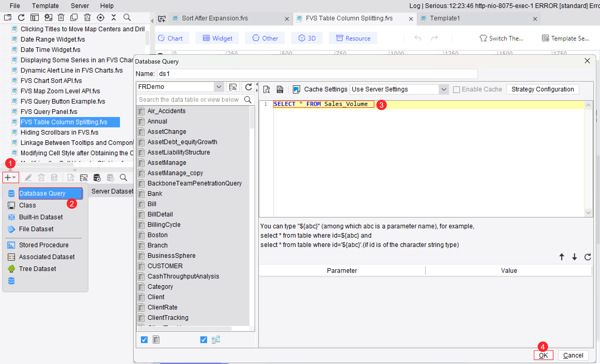Open the File menu
Viewport: 600px width, 364px height.
tap(15, 6)
